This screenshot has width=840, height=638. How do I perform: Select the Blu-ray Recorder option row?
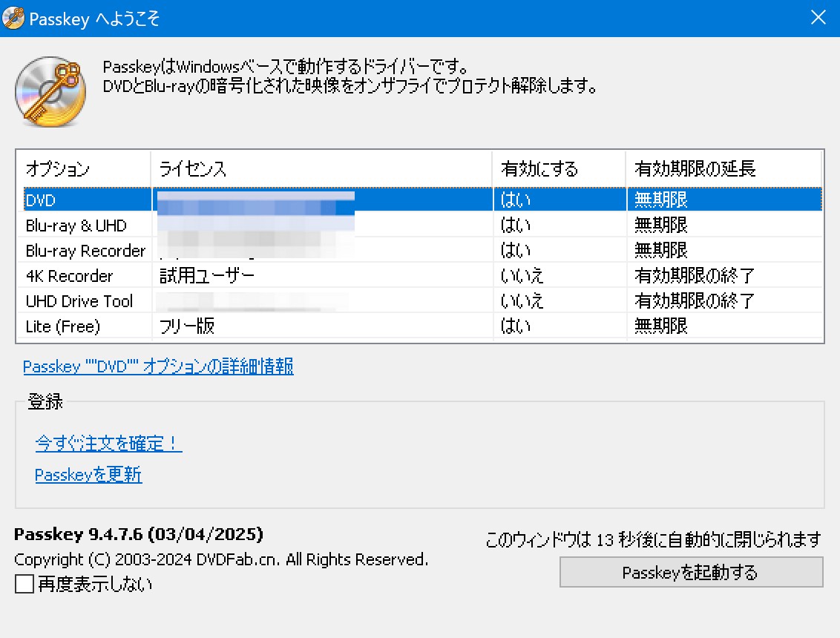click(423, 250)
